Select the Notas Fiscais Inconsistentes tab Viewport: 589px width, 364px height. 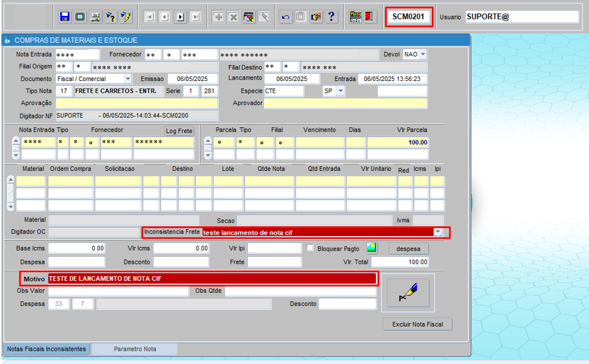tap(47, 349)
